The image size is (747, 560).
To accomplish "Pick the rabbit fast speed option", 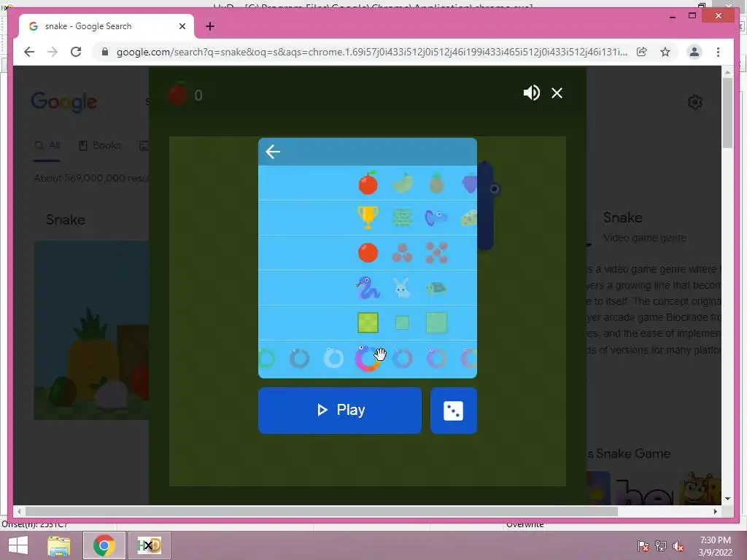I will tap(402, 288).
